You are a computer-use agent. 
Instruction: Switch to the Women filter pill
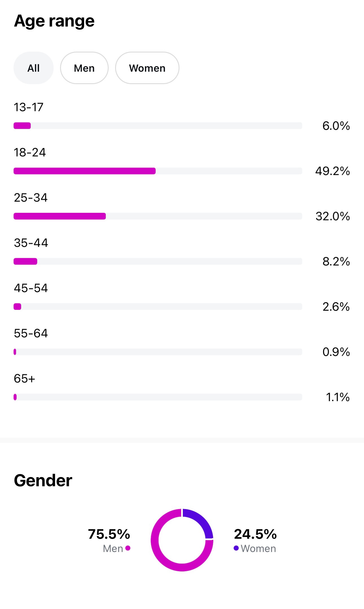(x=147, y=68)
